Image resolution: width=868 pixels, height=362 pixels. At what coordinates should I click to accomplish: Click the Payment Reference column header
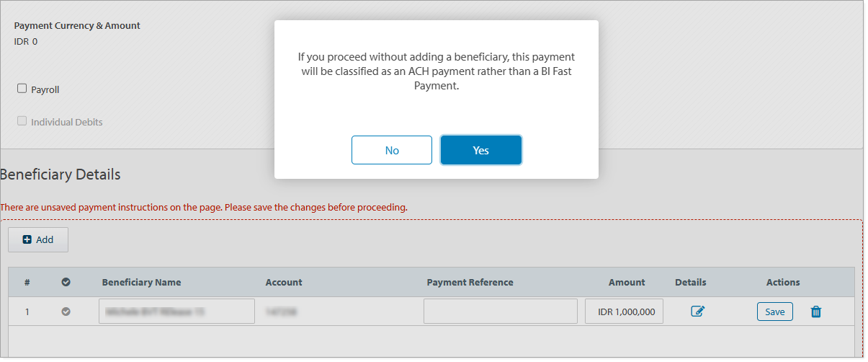click(470, 282)
